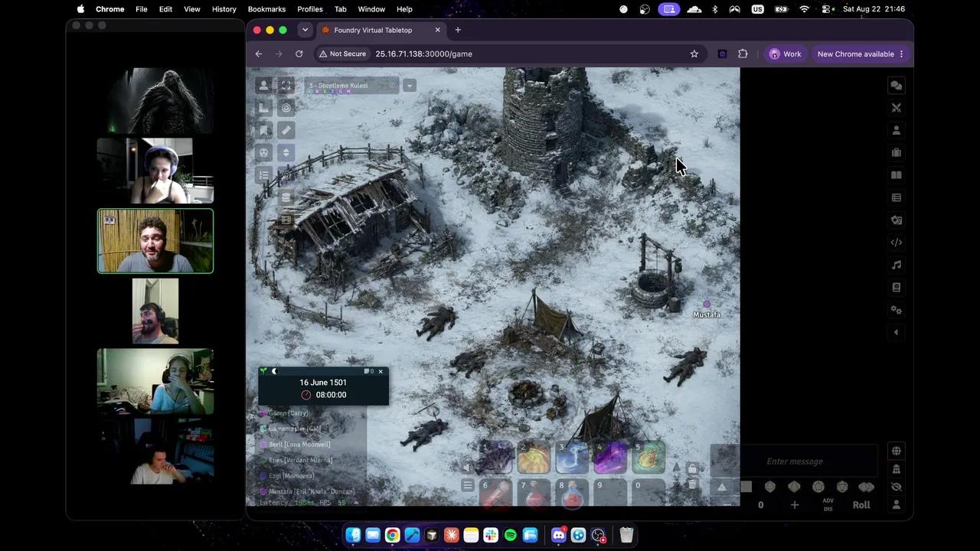Open the dice control tool
This screenshot has height=551, width=980.
[x=264, y=152]
